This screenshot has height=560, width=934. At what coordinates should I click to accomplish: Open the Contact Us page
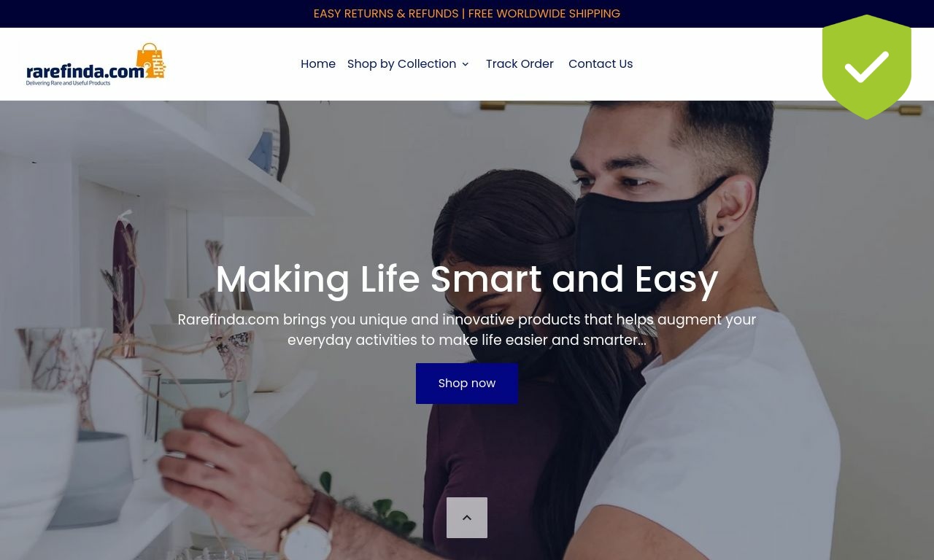601,64
